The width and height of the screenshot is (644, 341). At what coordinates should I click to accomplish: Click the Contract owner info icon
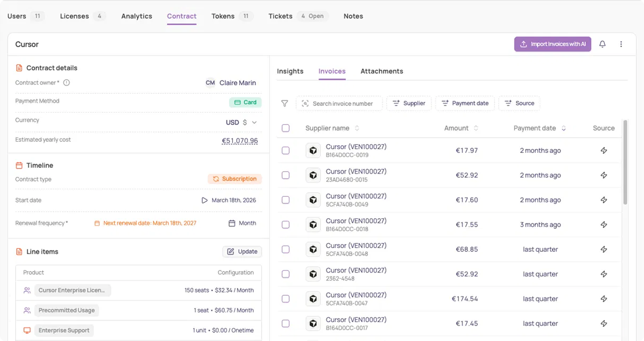[x=67, y=83]
